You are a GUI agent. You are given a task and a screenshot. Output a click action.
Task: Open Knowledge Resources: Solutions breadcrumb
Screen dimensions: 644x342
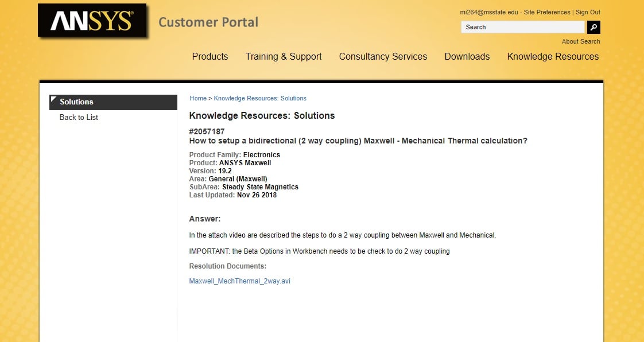pos(260,99)
